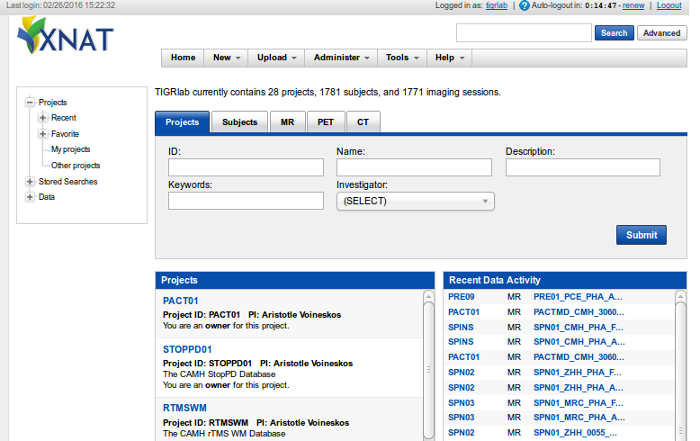
Task: Click the tigrlab username link
Action: coord(496,5)
